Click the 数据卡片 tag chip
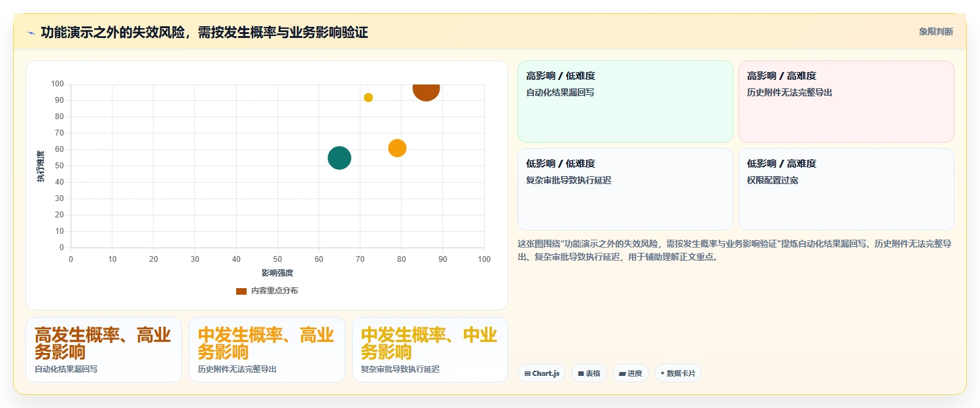This screenshot has height=408, width=980. (678, 373)
